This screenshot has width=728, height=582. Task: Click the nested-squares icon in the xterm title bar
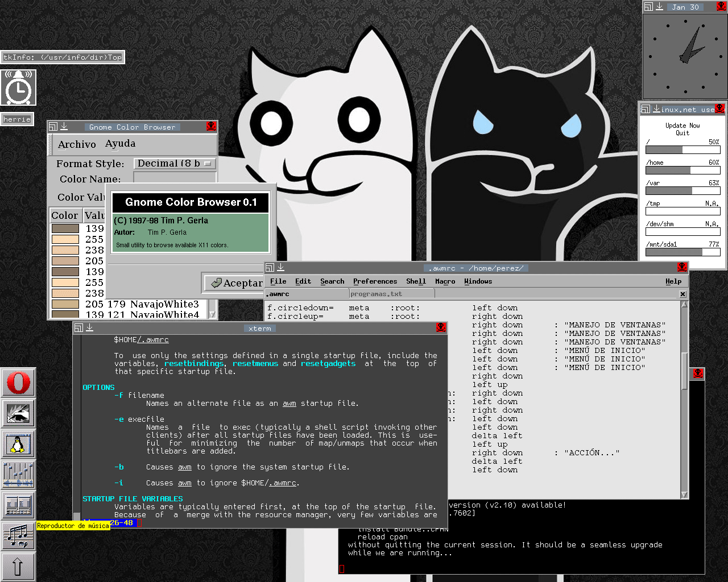tap(79, 328)
